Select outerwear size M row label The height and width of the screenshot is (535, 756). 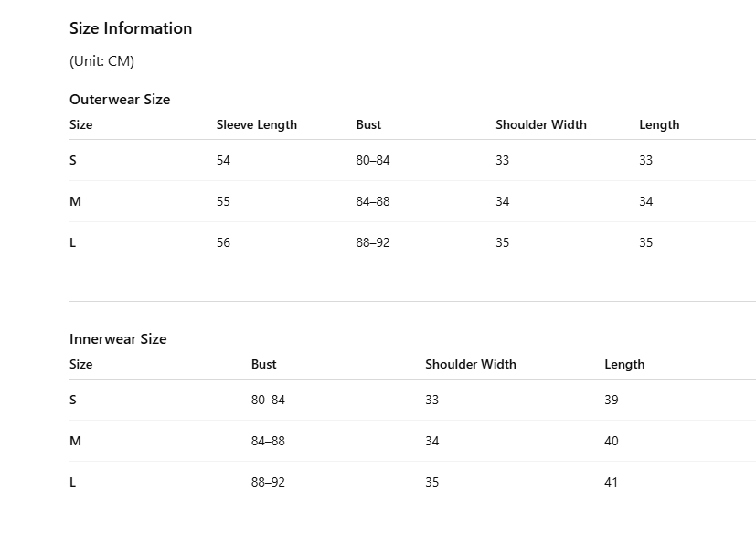(75, 201)
